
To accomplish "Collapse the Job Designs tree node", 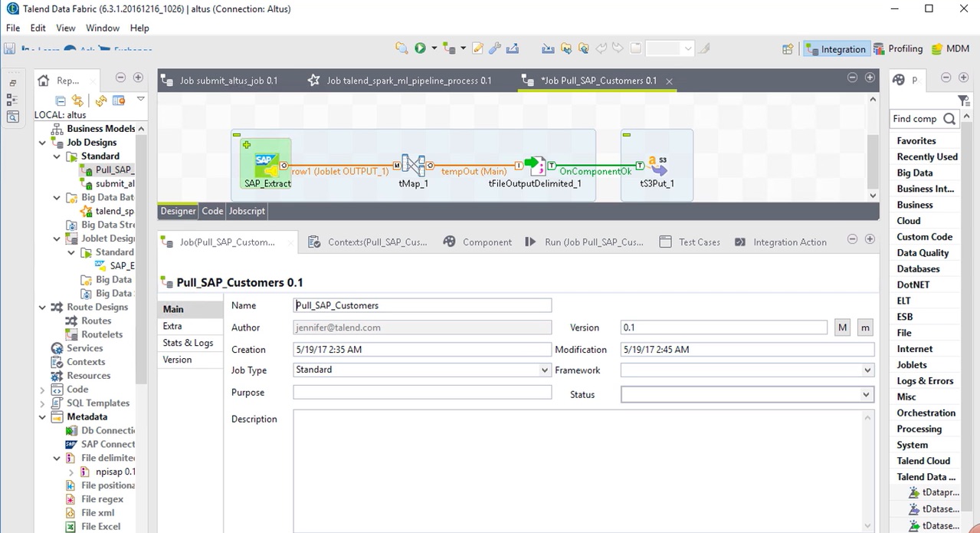I will click(43, 143).
